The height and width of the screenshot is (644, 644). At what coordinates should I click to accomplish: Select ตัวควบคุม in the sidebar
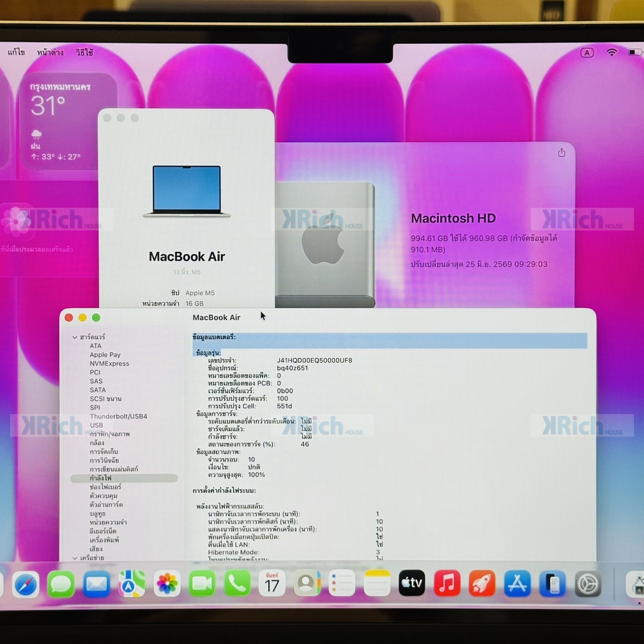(x=103, y=496)
